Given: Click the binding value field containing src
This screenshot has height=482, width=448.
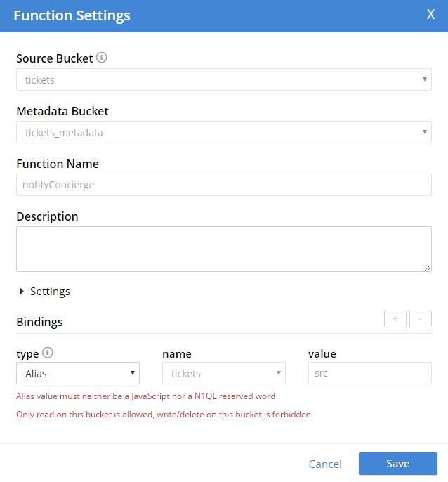Looking at the screenshot, I should click(x=370, y=373).
